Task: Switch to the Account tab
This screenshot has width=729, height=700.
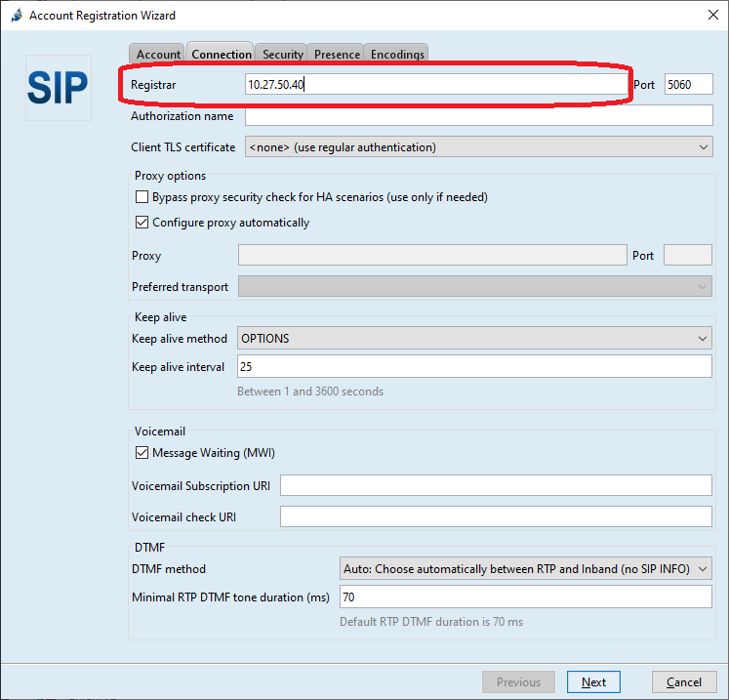Action: point(158,55)
